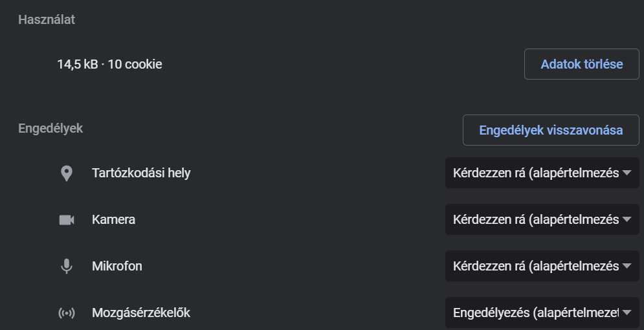644x330 pixels.
Task: Click the Használat section heading
Action: click(x=47, y=19)
